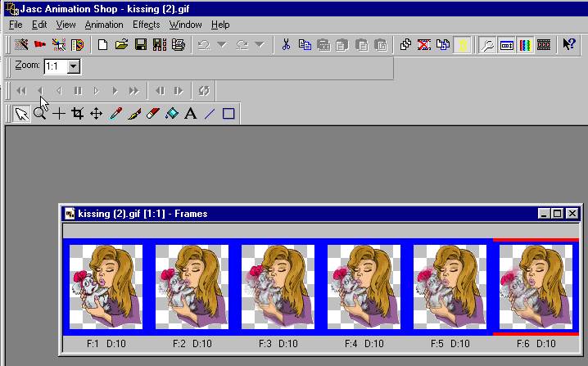Screen dimensions: 588x366
Task: Open an existing file with the folder icon
Action: (121, 45)
